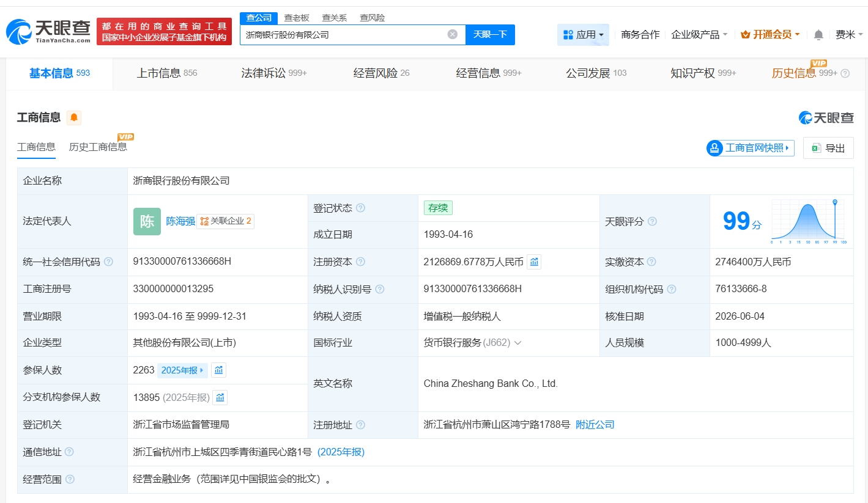
Task: Click the help icon next to 天眼评分
Action: point(652,221)
